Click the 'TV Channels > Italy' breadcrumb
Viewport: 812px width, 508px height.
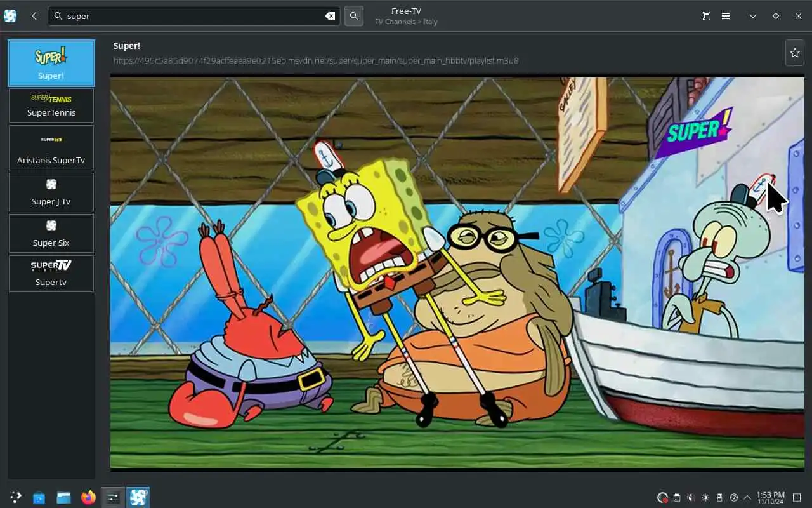tap(406, 22)
